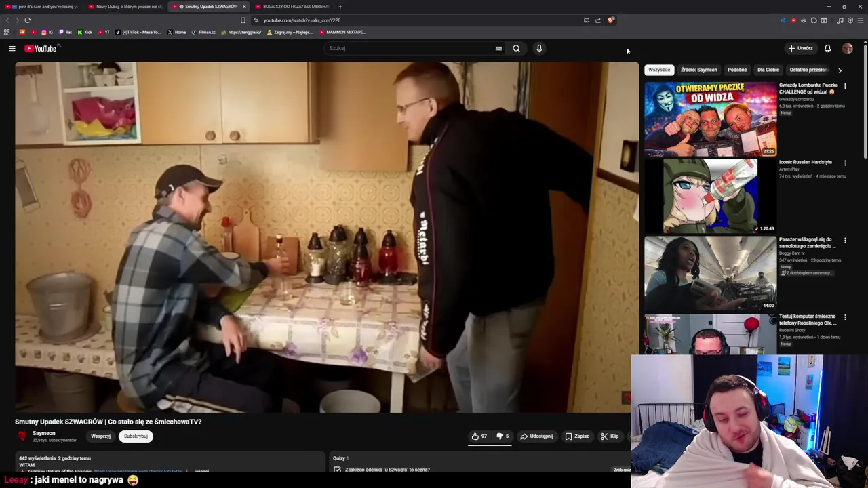Click the Utwórz create button
868x488 pixels.
(801, 48)
